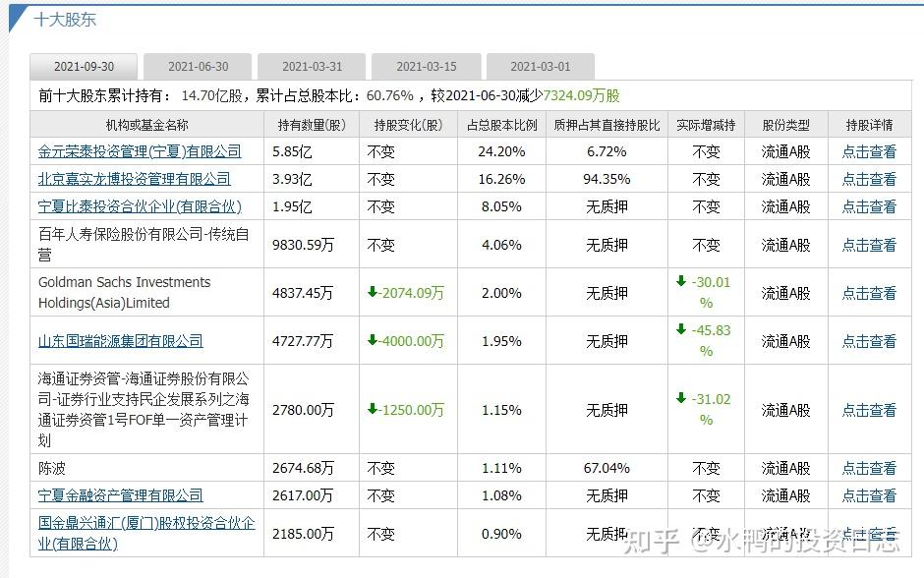This screenshot has width=924, height=578.
Task: Click the 6.72% pledge ratio cell
Action: click(606, 151)
